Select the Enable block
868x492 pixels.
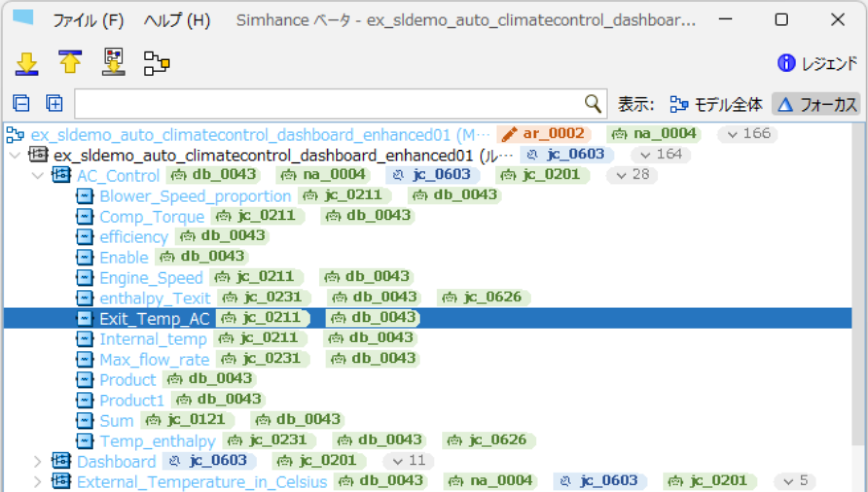tap(124, 257)
